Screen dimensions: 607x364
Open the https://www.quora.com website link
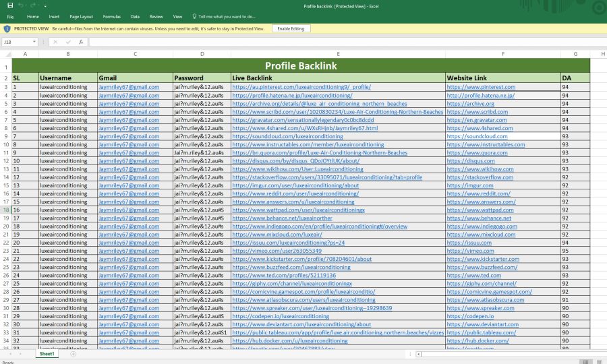pyautogui.click(x=477, y=153)
